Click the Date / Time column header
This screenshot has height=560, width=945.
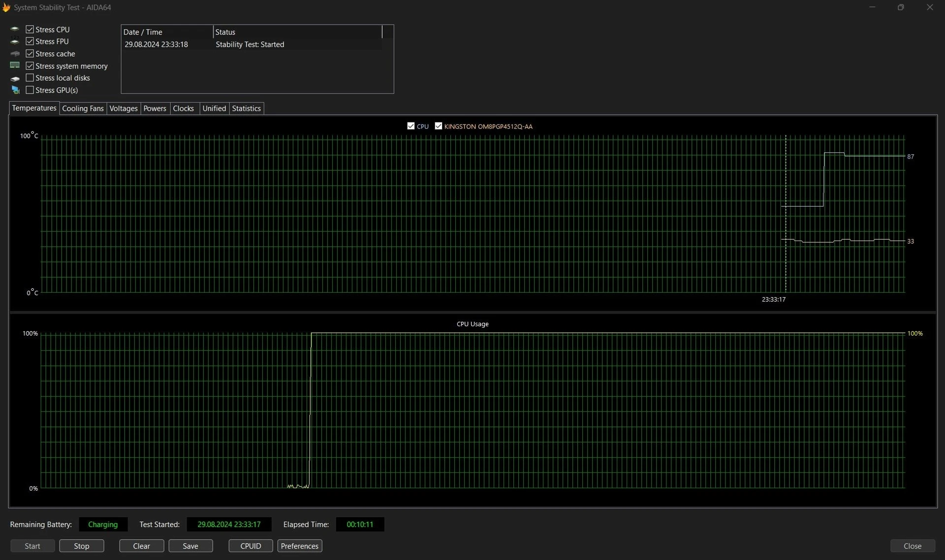167,32
